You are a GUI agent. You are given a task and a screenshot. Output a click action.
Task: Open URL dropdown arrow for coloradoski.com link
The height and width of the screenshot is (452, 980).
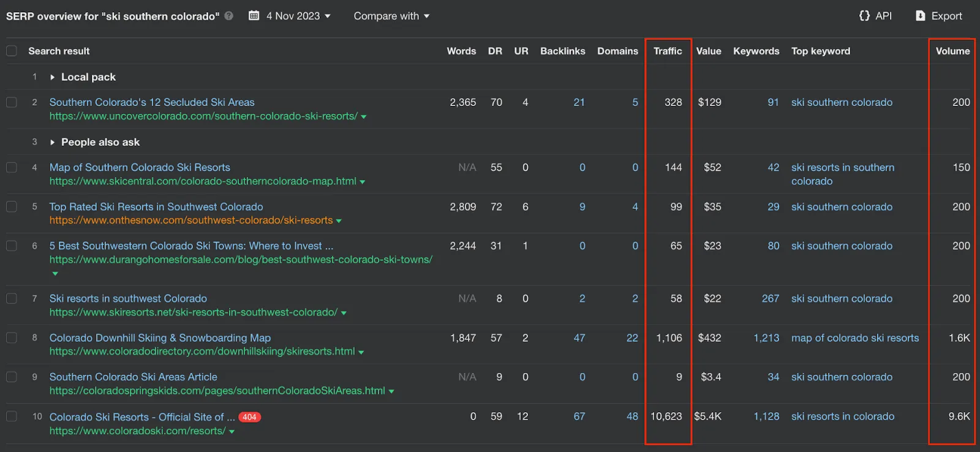232,432
